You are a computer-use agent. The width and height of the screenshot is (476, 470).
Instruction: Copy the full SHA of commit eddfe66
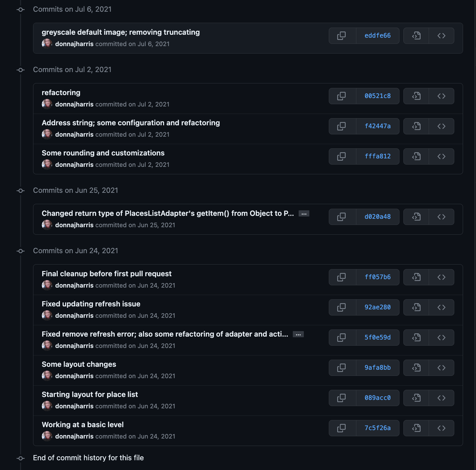click(342, 35)
